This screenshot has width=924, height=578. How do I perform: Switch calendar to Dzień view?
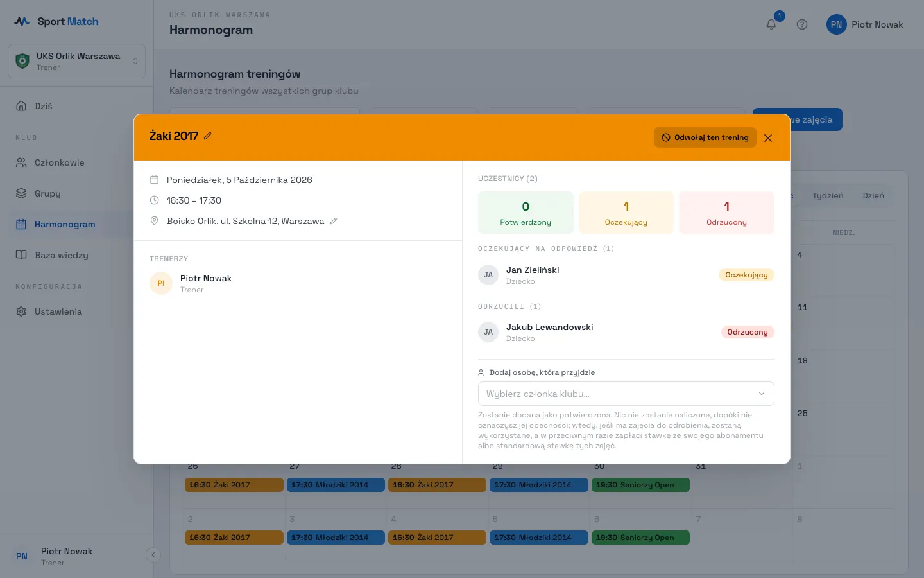pyautogui.click(x=873, y=196)
